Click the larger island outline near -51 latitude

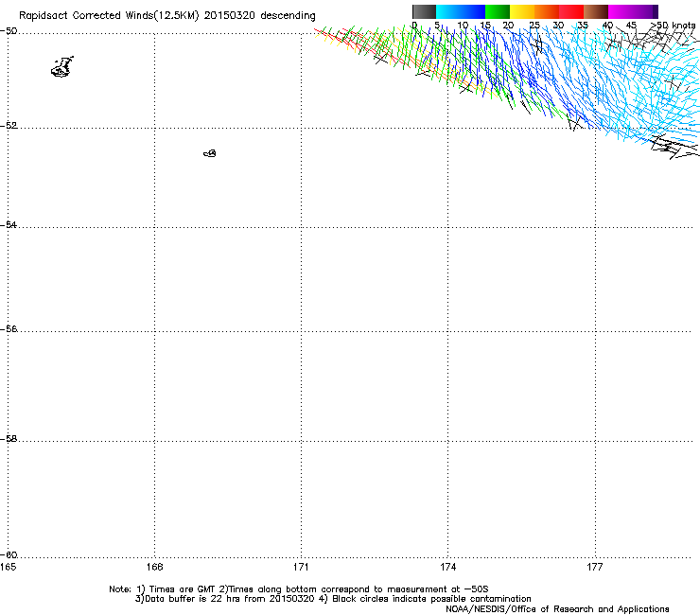pos(62,67)
